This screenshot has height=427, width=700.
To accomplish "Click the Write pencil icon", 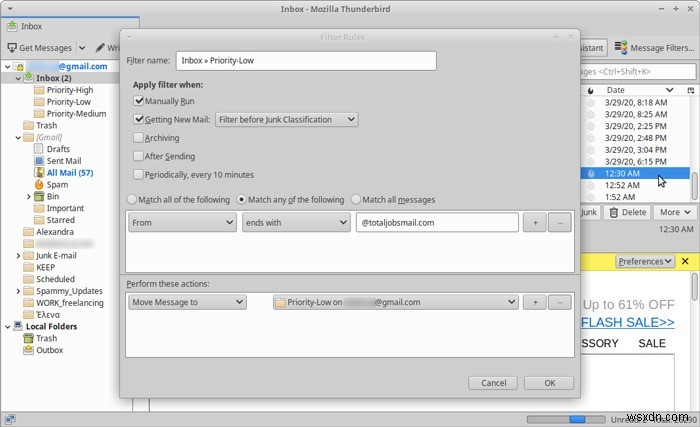I will [100, 47].
